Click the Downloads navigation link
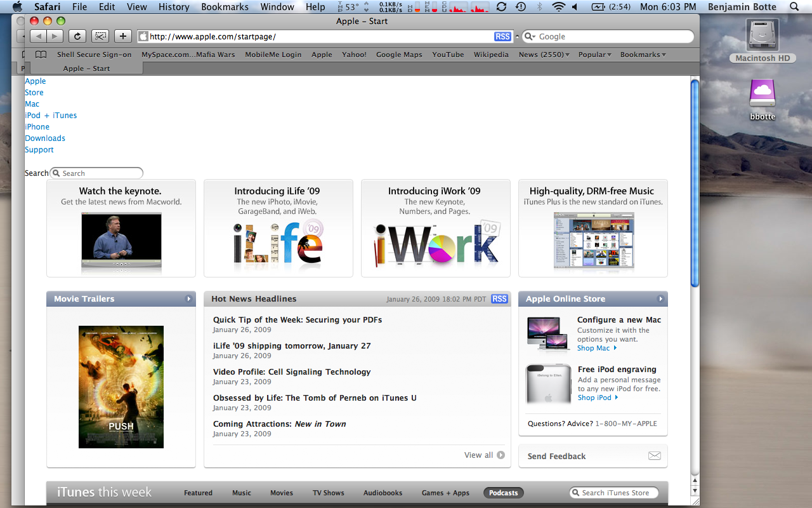 (x=45, y=138)
